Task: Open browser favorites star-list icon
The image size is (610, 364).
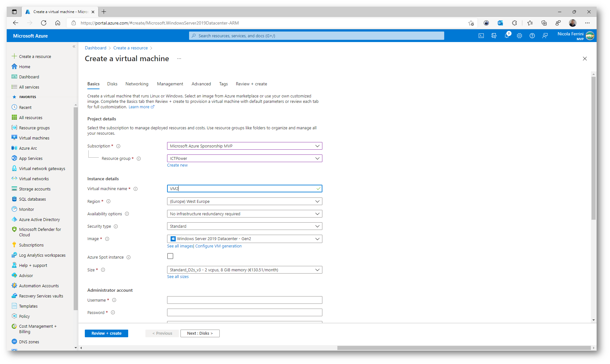Action: point(530,23)
